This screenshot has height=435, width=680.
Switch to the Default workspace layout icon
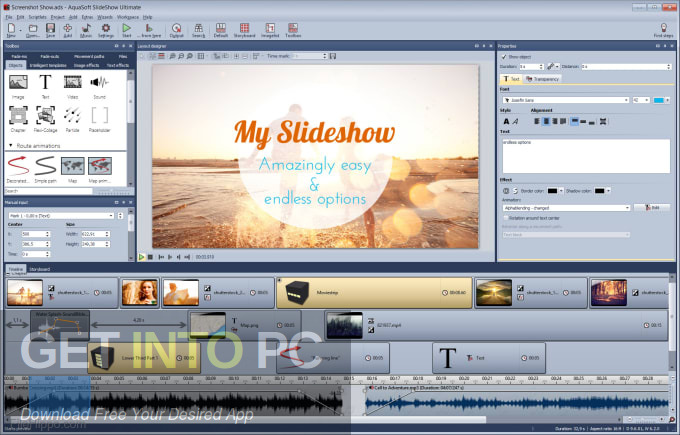(x=221, y=30)
